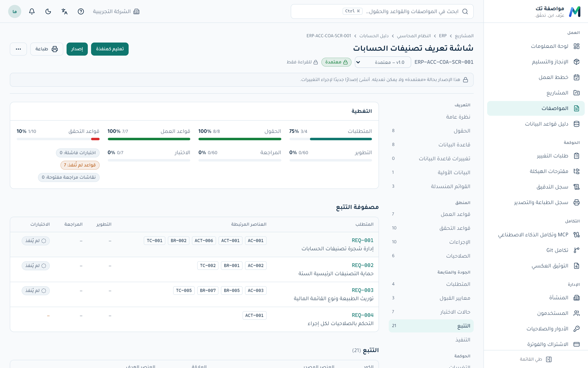Click the 'قواعد التحقق' 10% progress bar
588x368 pixels.
[x=58, y=139]
